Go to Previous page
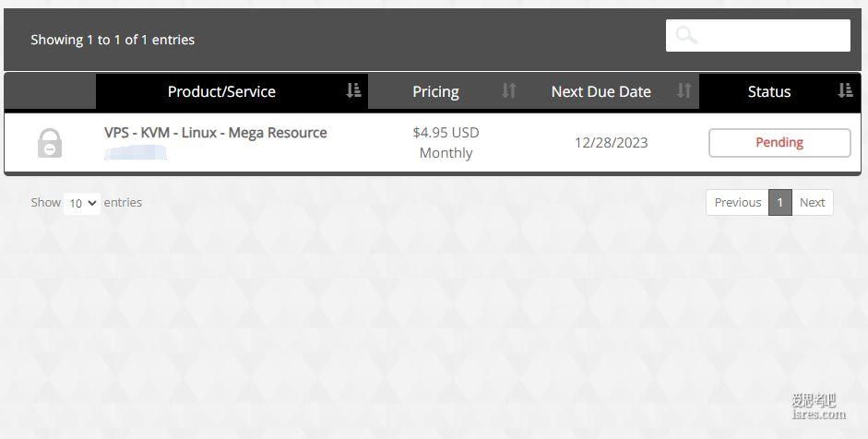This screenshot has width=868, height=439. 737,203
